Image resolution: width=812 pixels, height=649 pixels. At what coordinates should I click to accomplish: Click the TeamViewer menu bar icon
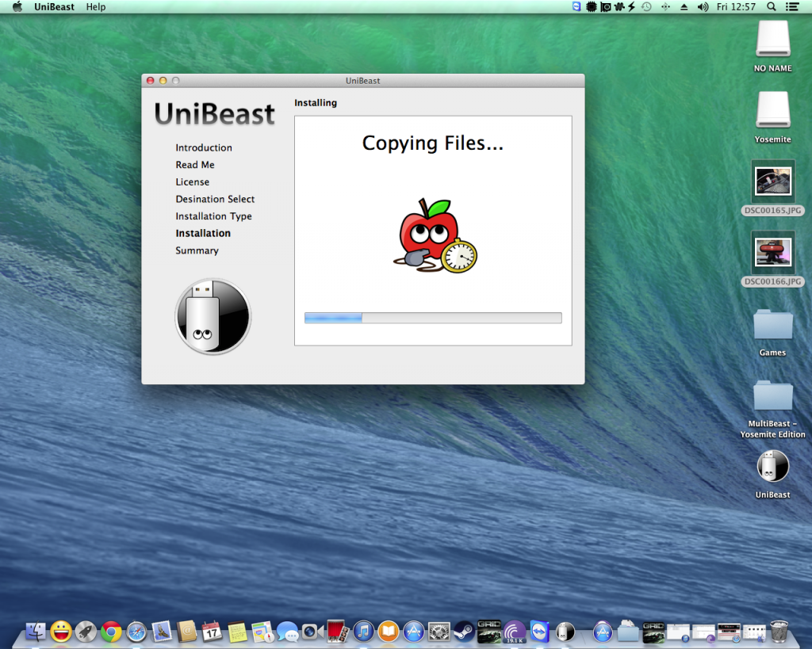[x=576, y=6]
